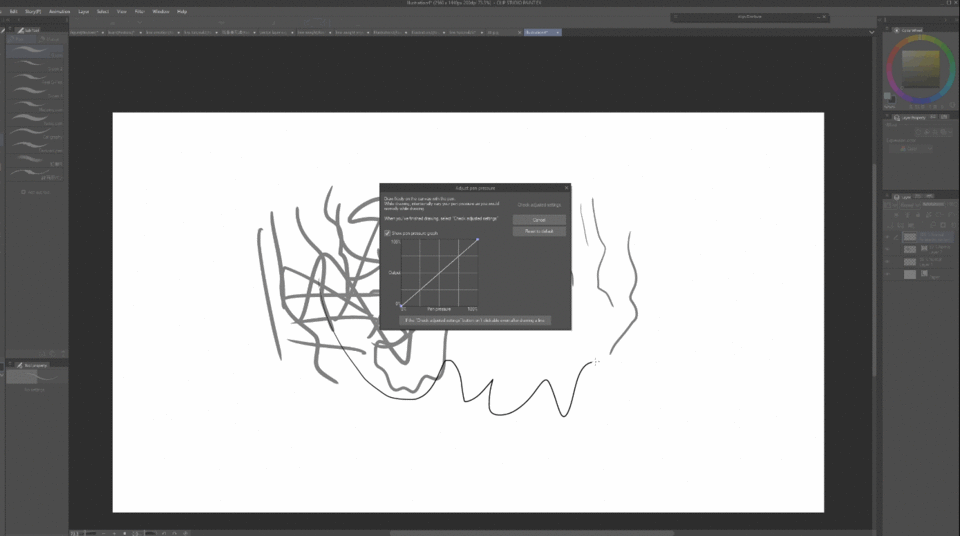Image resolution: width=960 pixels, height=536 pixels.
Task: Toggle visibility of the top layer
Action: coord(888,237)
